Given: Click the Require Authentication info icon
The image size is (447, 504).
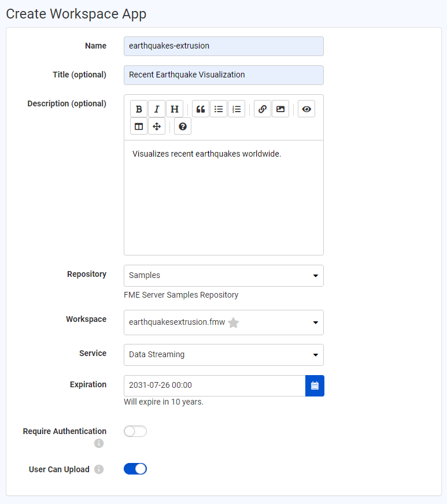Looking at the screenshot, I should 98,443.
